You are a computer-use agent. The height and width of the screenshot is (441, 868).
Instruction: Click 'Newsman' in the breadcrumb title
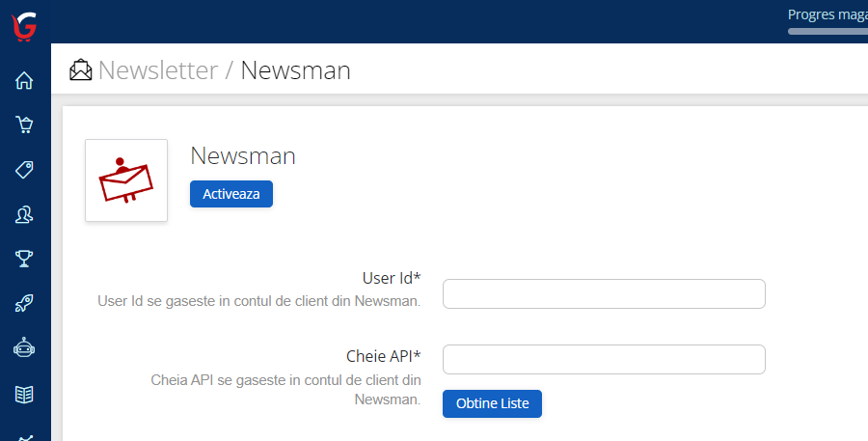coord(296,70)
